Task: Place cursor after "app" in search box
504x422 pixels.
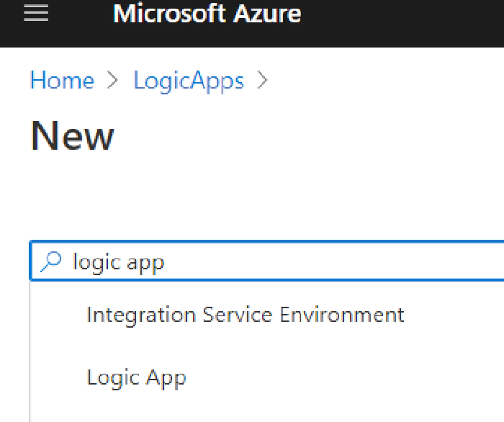Action: tap(166, 263)
